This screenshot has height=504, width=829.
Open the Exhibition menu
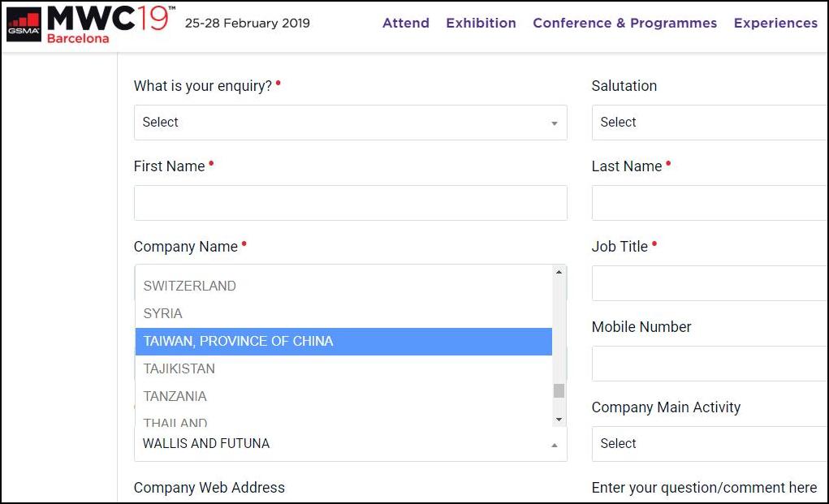click(481, 23)
